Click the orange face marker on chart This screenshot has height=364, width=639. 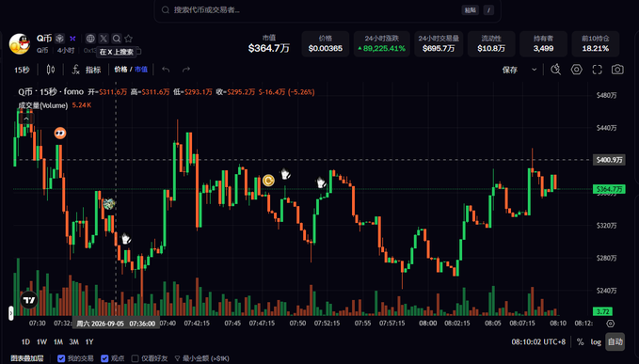coord(60,133)
